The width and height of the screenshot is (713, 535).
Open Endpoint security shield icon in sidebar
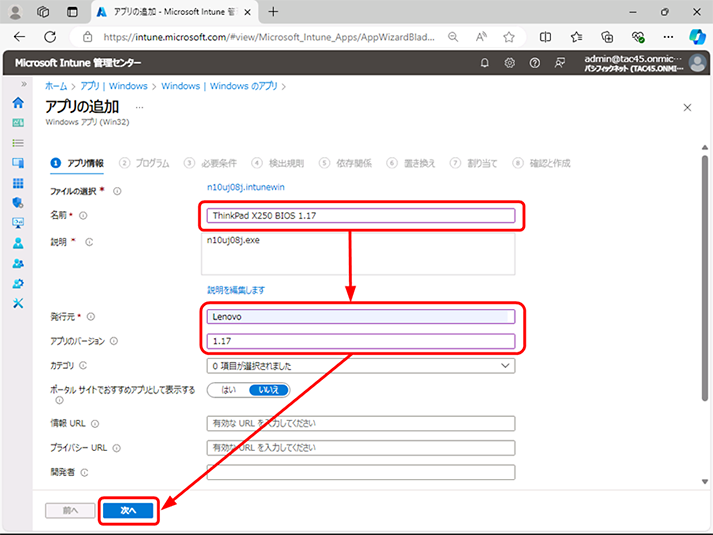tap(18, 203)
